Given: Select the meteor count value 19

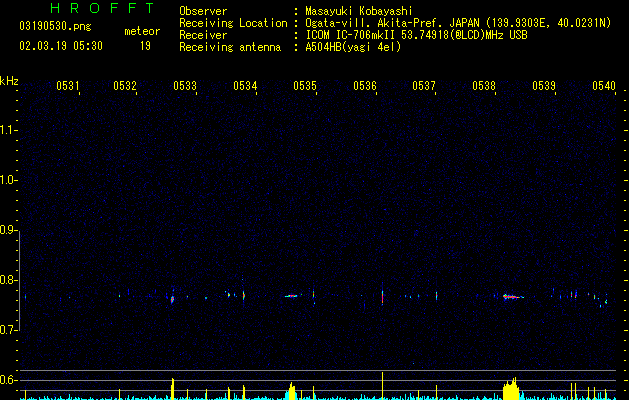Looking at the screenshot, I should click(x=145, y=46).
